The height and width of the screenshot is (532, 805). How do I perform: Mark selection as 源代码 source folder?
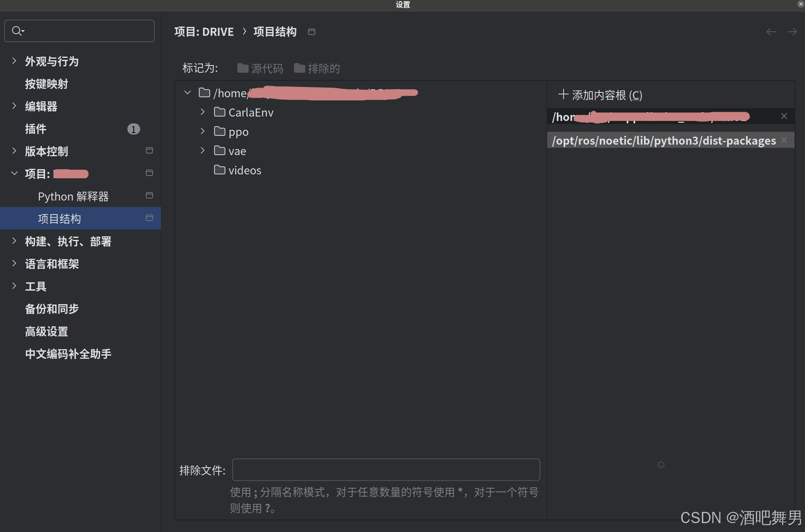[259, 68]
